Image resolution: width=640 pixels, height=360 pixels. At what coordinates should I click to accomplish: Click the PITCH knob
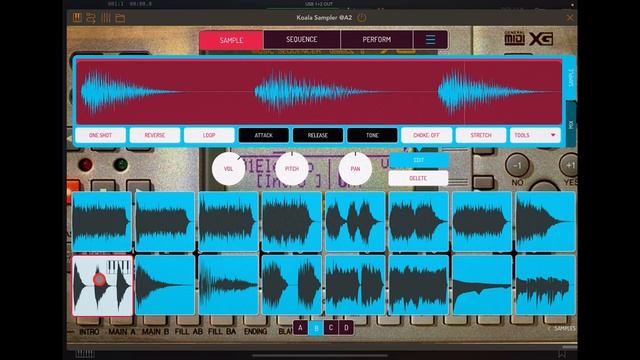[292, 169]
